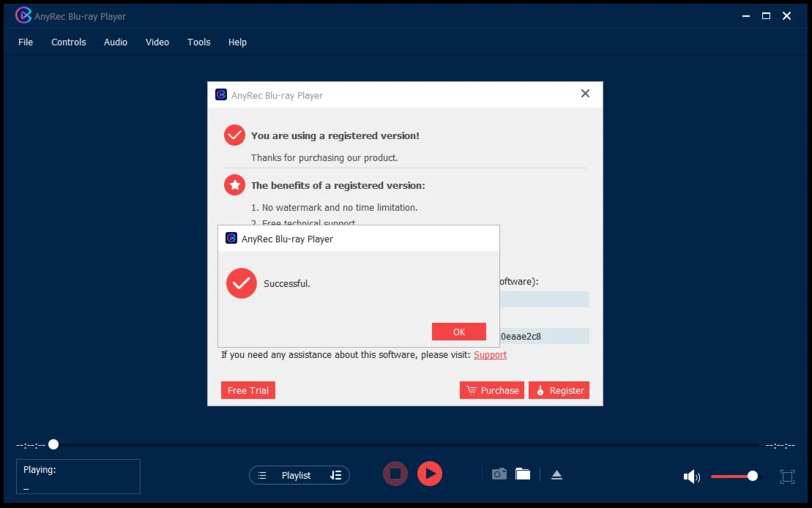Click the eject disc icon
Viewport: 812px width, 508px height.
556,475
